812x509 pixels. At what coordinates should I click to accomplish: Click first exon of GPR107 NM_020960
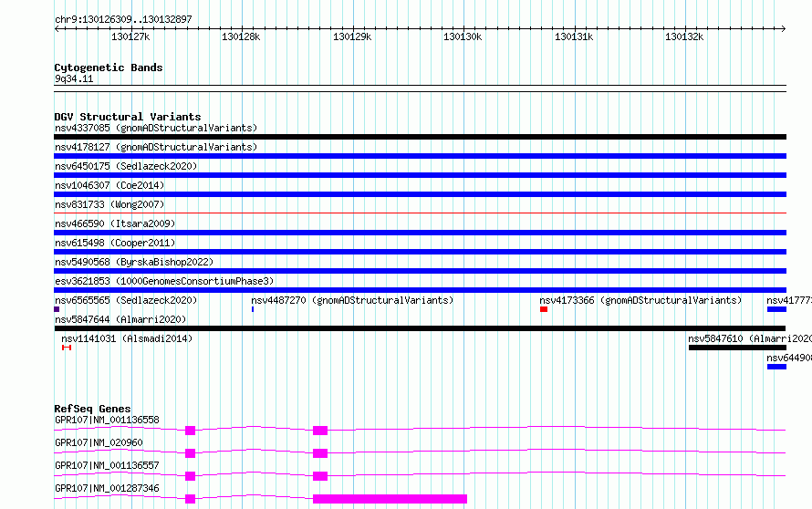[x=190, y=453]
